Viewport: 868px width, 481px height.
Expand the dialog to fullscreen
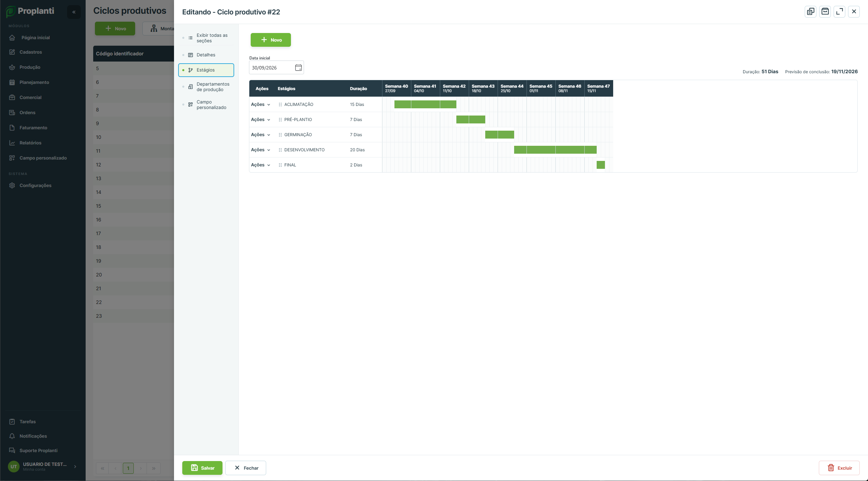tap(839, 12)
